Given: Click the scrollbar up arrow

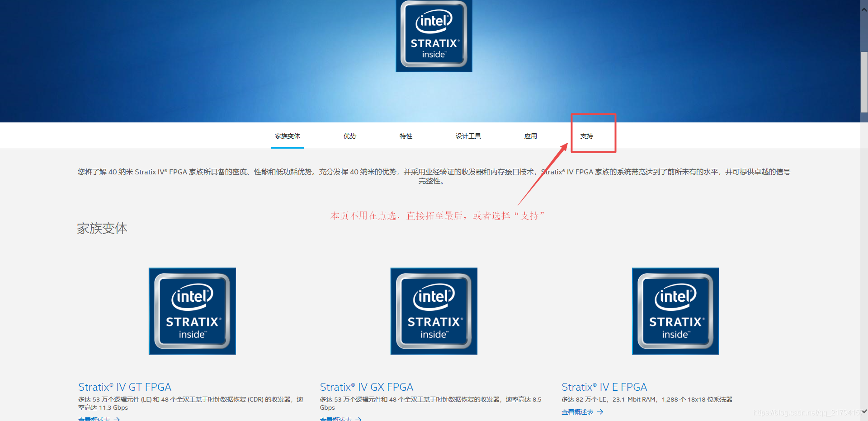Looking at the screenshot, I should [864, 9].
